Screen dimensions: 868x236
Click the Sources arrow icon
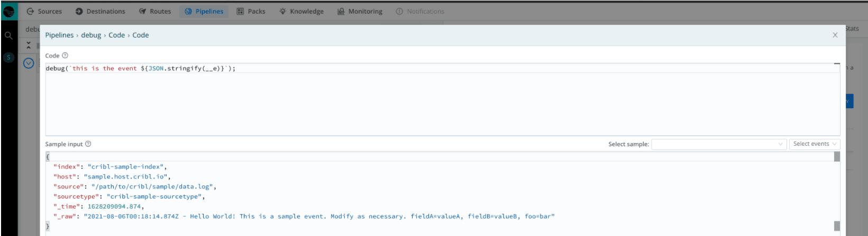point(30,11)
